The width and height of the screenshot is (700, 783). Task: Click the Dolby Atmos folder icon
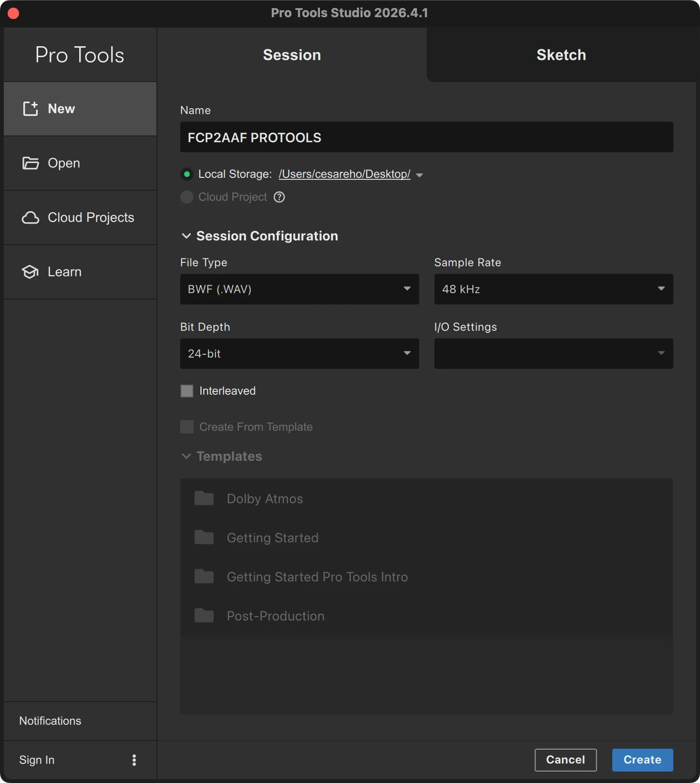(x=204, y=498)
